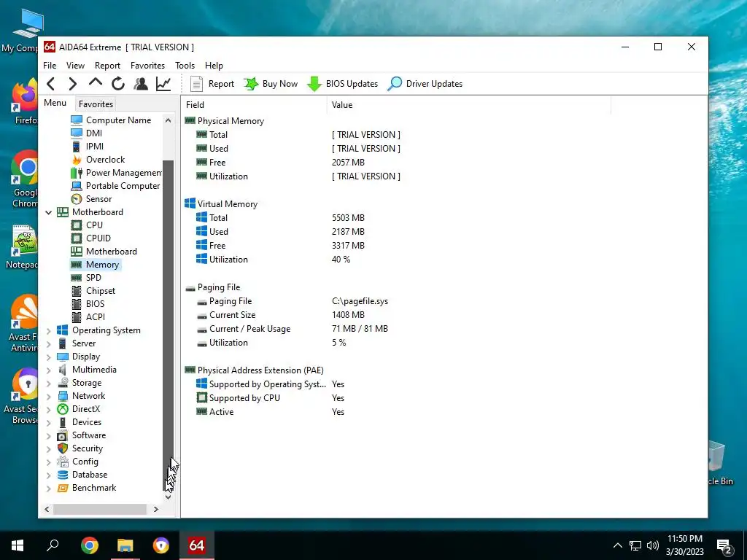Expand the Display node
The height and width of the screenshot is (560, 747).
pos(49,357)
